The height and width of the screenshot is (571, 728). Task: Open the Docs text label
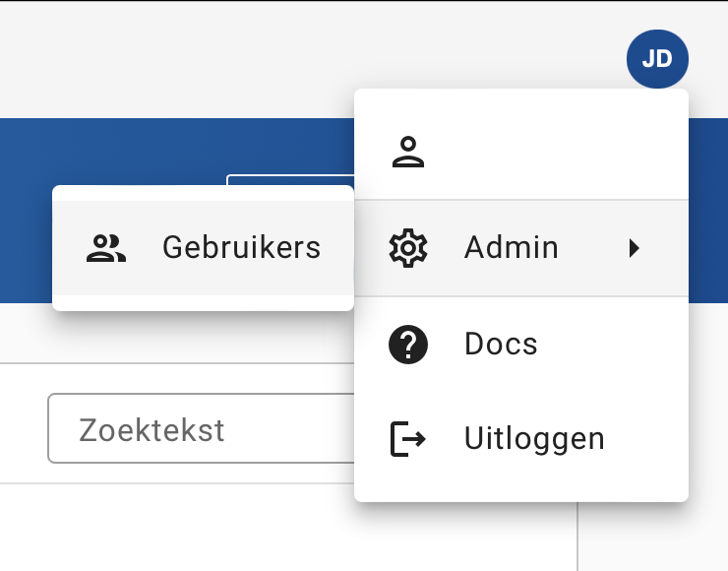click(501, 345)
